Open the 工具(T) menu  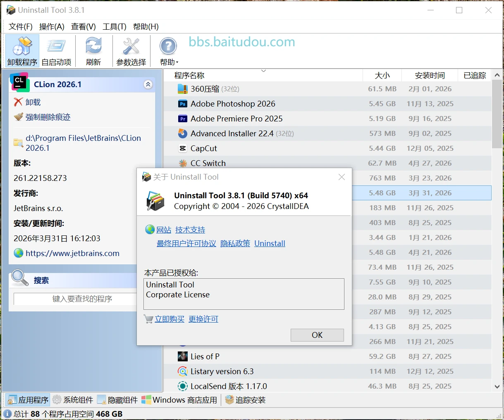coord(115,26)
